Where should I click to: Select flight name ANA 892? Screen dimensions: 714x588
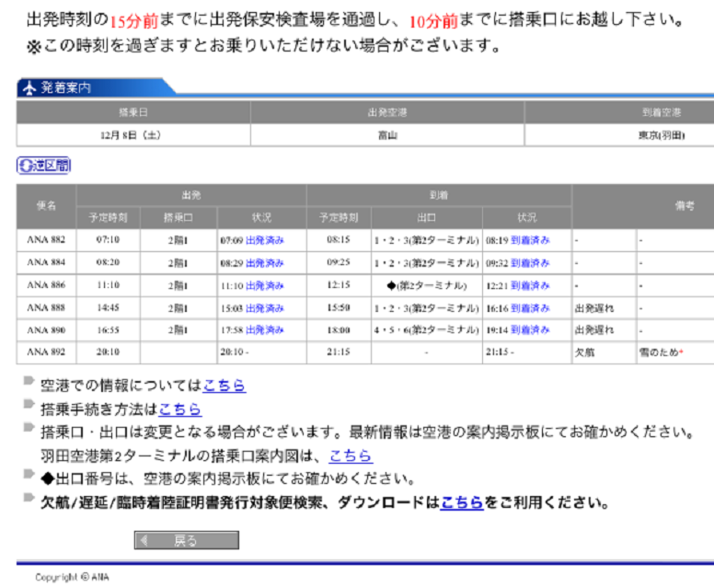click(46, 352)
